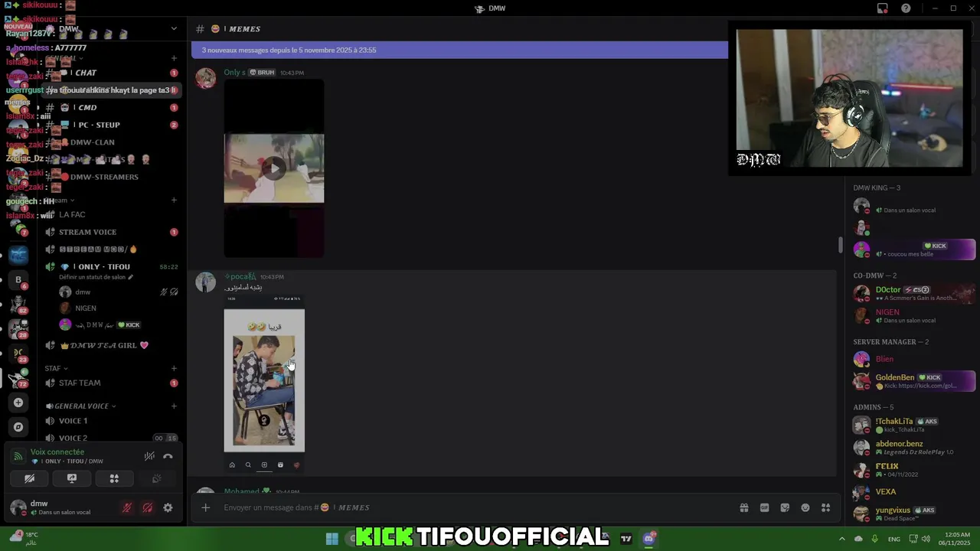Screen dimensions: 980x551
Task: Click the new messages banner
Action: click(459, 50)
